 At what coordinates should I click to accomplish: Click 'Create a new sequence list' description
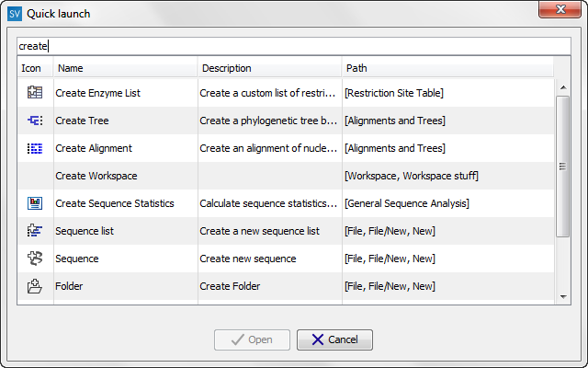tap(259, 231)
